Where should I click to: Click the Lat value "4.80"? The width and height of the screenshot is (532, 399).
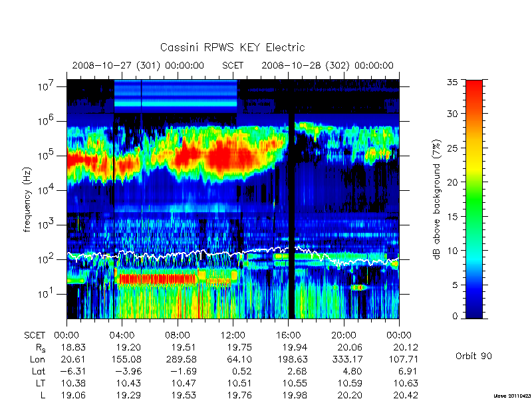(x=353, y=371)
